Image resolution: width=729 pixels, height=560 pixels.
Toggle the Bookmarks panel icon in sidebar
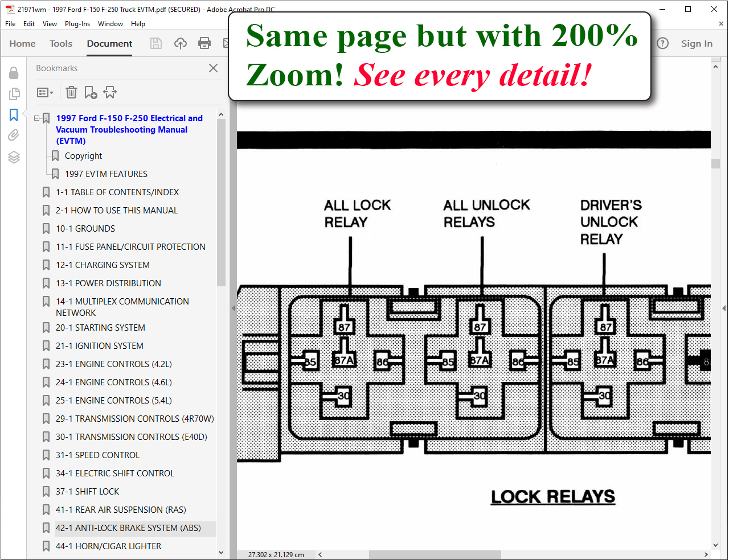(x=14, y=115)
